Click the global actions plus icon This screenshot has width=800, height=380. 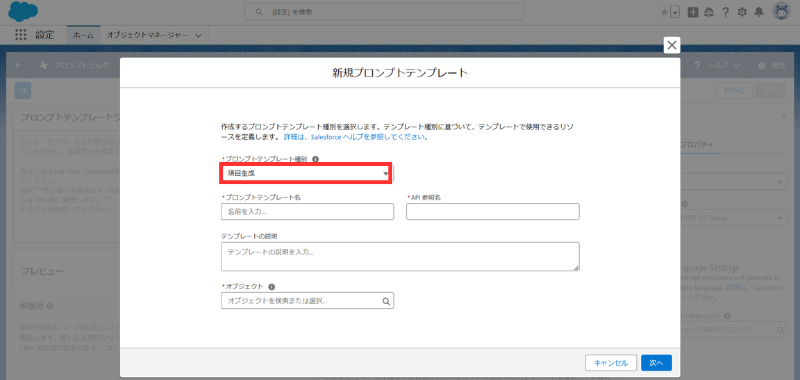[x=692, y=12]
